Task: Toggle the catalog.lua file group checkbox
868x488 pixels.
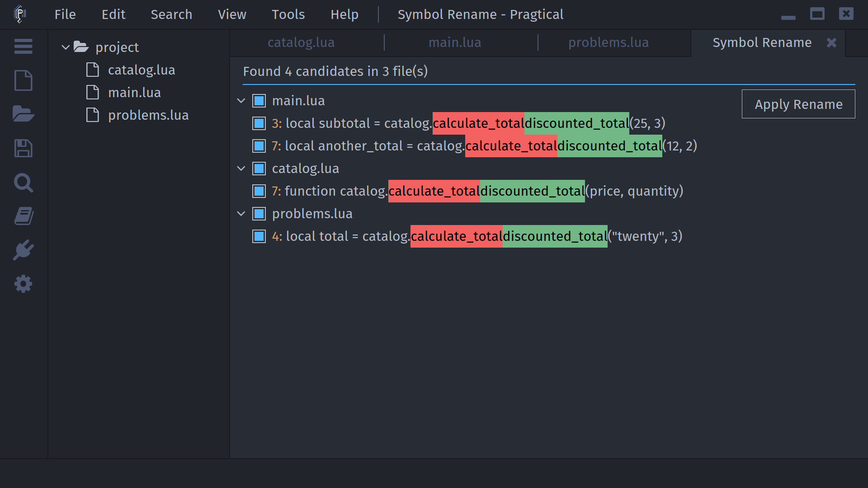Action: [259, 168]
